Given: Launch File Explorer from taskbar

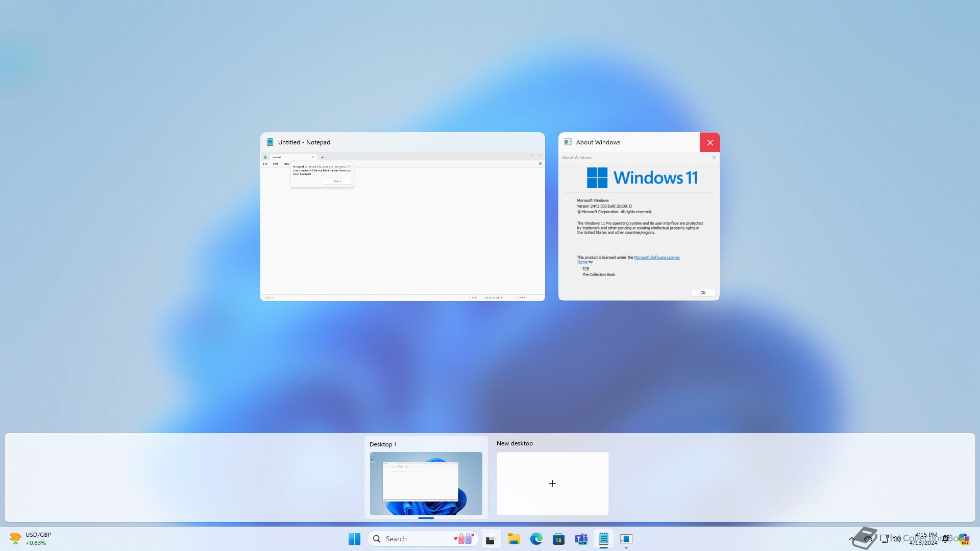Looking at the screenshot, I should point(513,539).
